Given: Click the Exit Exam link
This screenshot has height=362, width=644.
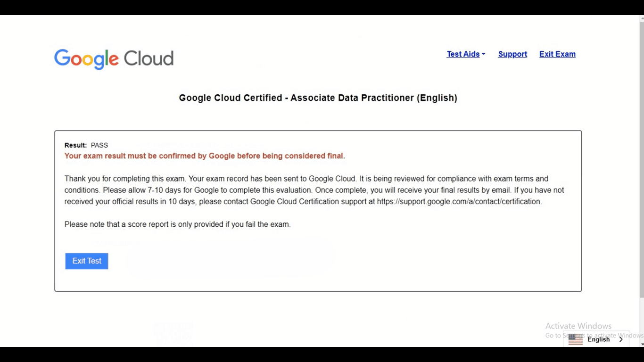Looking at the screenshot, I should [557, 54].
